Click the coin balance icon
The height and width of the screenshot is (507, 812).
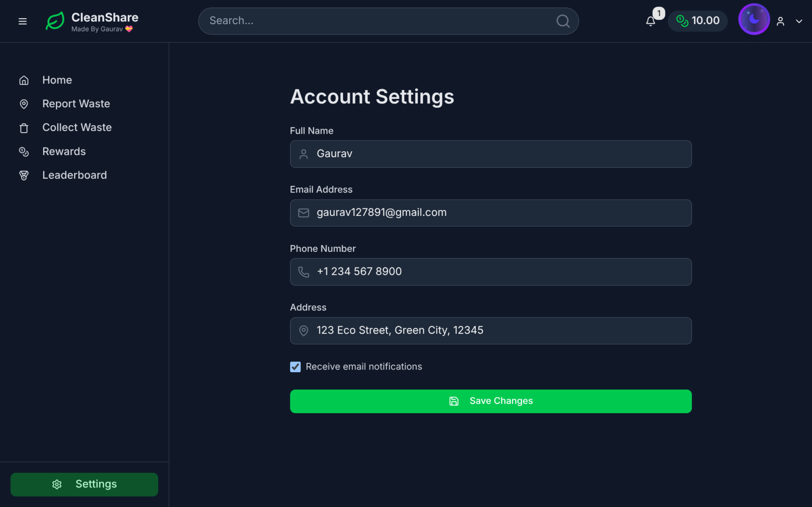pyautogui.click(x=682, y=21)
